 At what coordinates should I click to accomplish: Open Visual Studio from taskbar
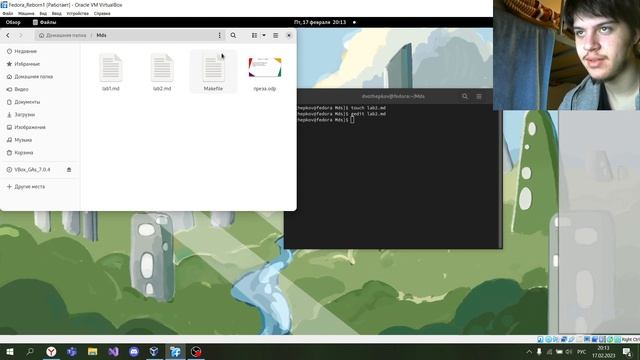pos(113,351)
